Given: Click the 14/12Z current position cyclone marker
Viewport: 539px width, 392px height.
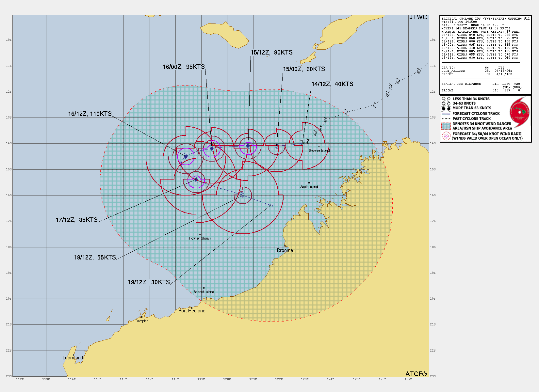Looking at the screenshot, I should [302, 143].
